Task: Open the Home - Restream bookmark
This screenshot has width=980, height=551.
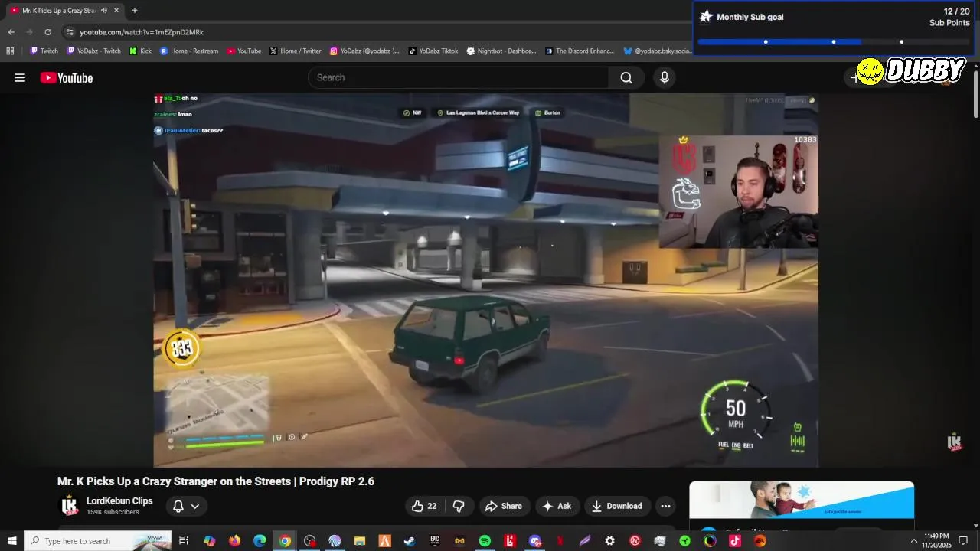Action: pyautogui.click(x=189, y=51)
